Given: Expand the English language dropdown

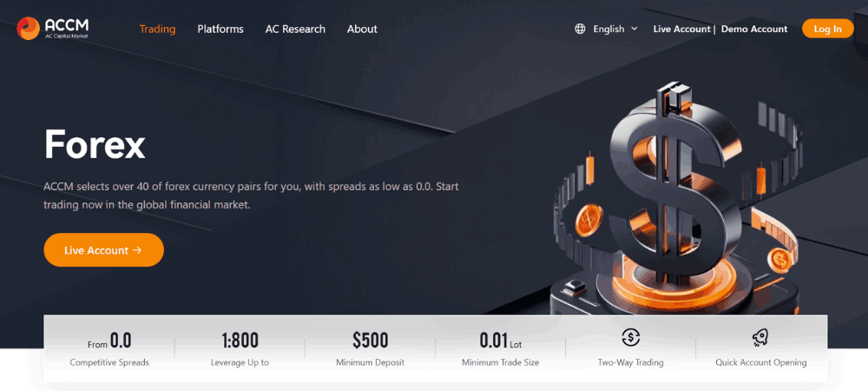Looking at the screenshot, I should pyautogui.click(x=608, y=29).
